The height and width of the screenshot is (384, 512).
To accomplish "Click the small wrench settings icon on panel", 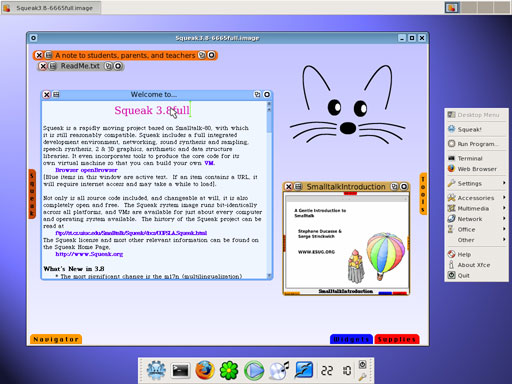I will click(x=363, y=377).
